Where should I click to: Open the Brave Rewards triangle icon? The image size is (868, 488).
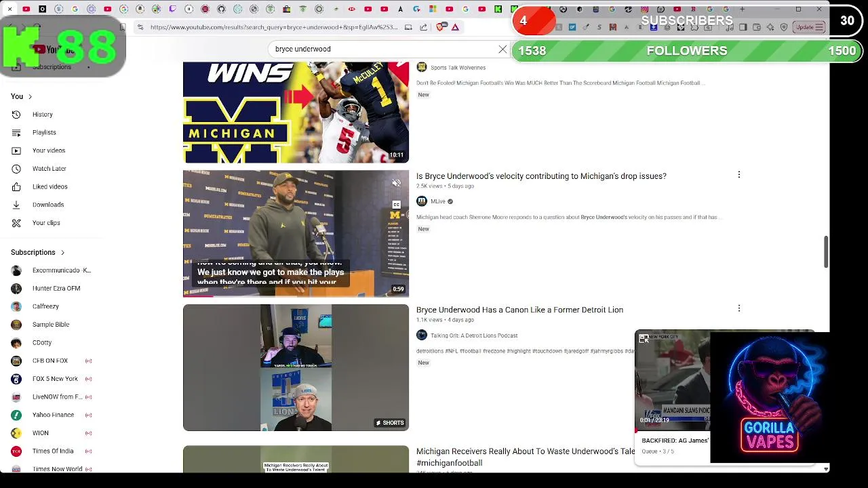[x=456, y=27]
